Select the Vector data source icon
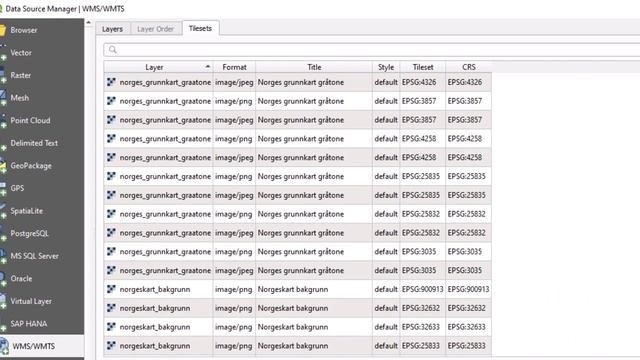 3,53
